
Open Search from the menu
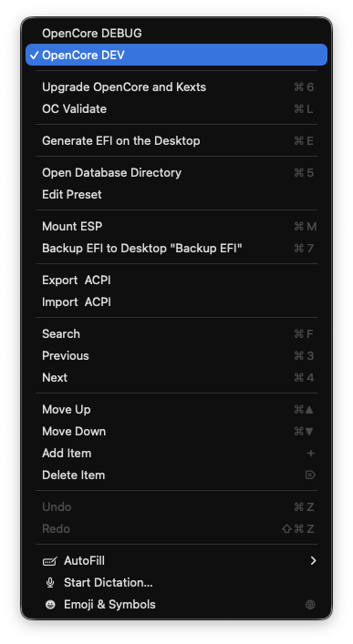pyautogui.click(x=177, y=334)
